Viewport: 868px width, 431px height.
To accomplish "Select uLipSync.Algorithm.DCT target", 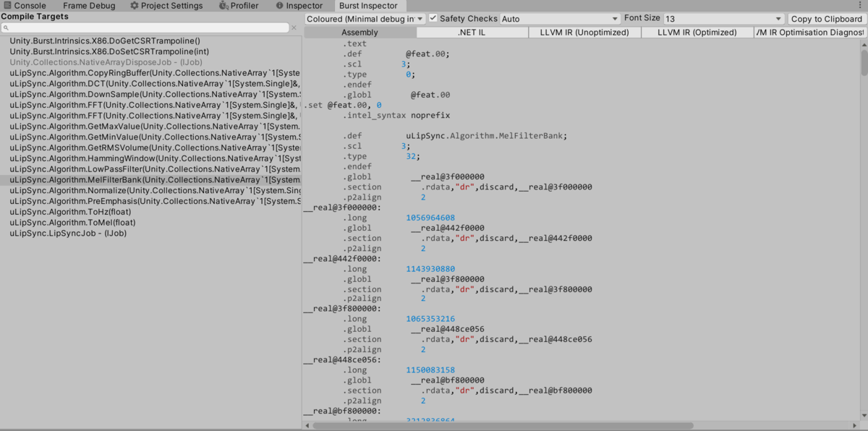I will click(150, 84).
